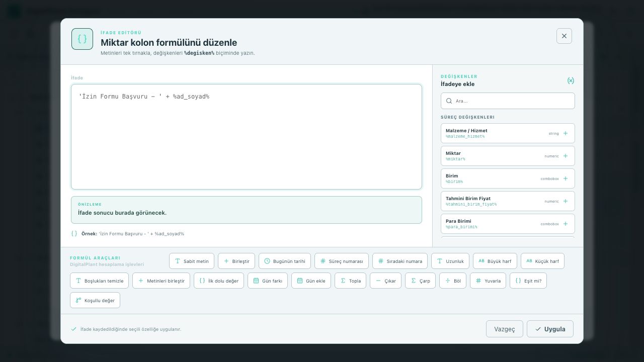The height and width of the screenshot is (362, 644).
Task: Insert the Para Birimi variable with its plus icon
Action: [x=566, y=224]
